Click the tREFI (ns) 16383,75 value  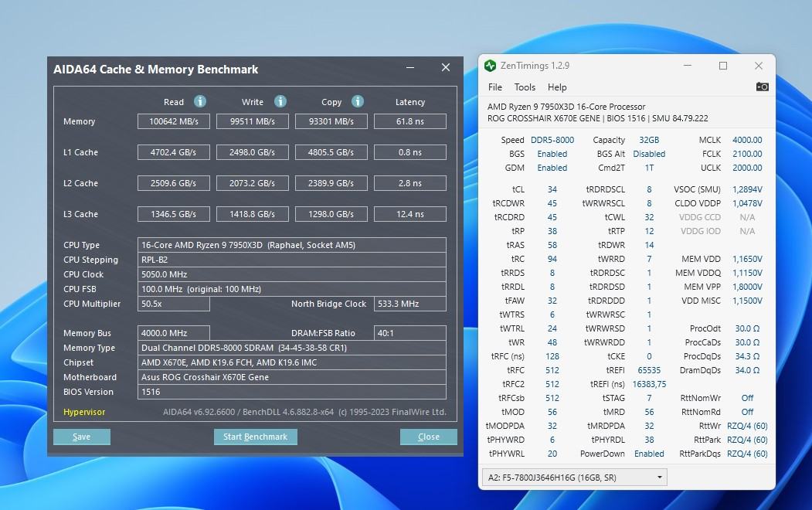(649, 384)
